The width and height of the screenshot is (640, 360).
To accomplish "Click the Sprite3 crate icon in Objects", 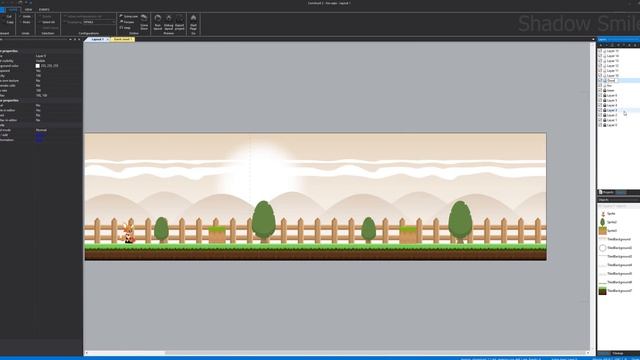I will 602,231.
